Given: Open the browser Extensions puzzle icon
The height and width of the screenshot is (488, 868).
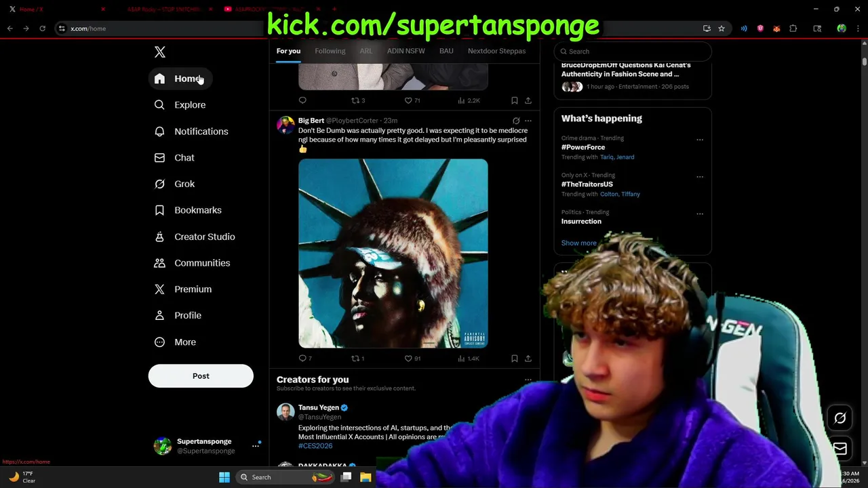Looking at the screenshot, I should 793,28.
